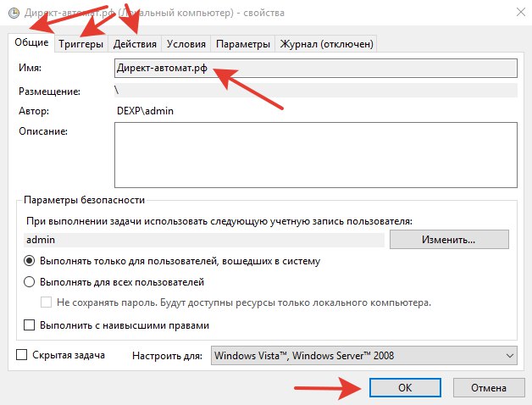
Task: Open the Журнал (отключен) tab
Action: tap(325, 44)
